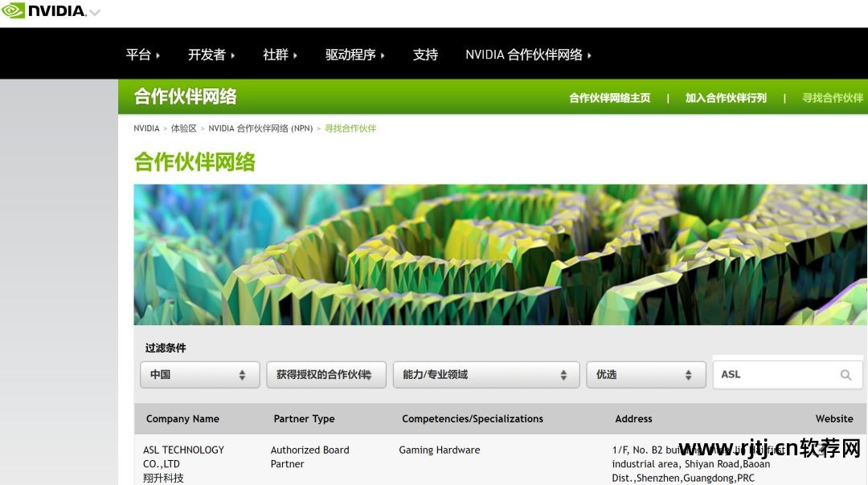Open the 能力/专业领域 dropdown
Screen dimensions: 868x485
point(486,375)
